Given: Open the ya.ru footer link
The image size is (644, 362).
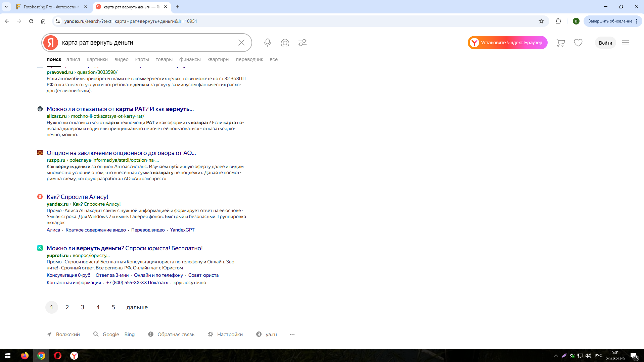Looking at the screenshot, I should tap(267, 334).
